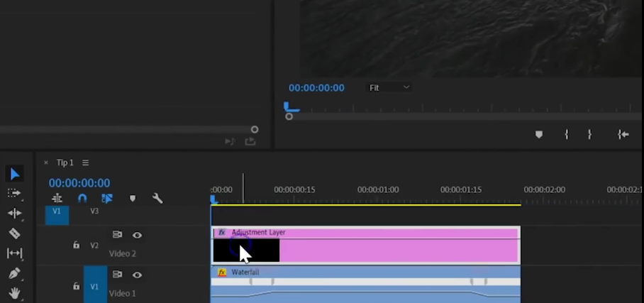644x303 pixels.
Task: Toggle lock on the V2 track
Action: 76,246
